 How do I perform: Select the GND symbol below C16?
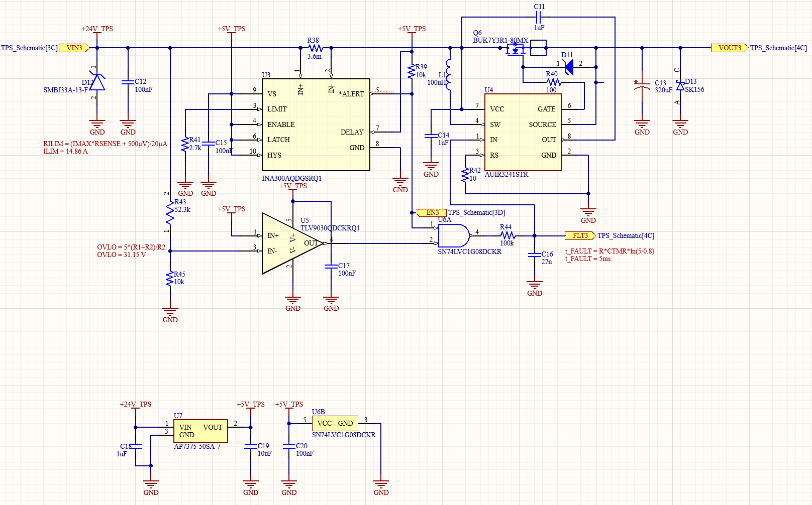[535, 289]
